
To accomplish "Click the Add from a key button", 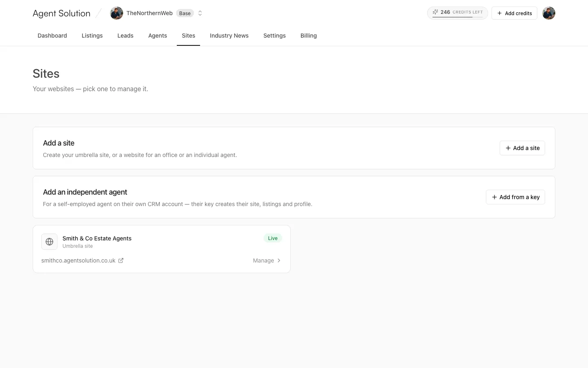I will [x=515, y=197].
